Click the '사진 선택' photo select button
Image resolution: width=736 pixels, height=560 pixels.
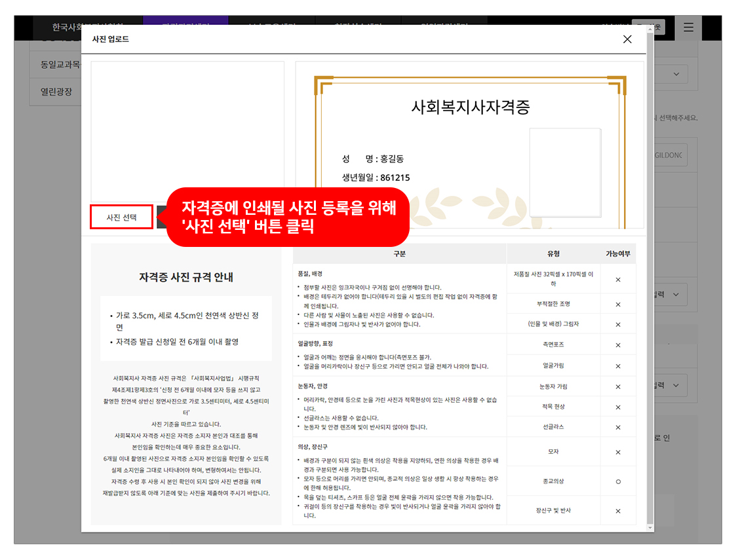click(121, 217)
